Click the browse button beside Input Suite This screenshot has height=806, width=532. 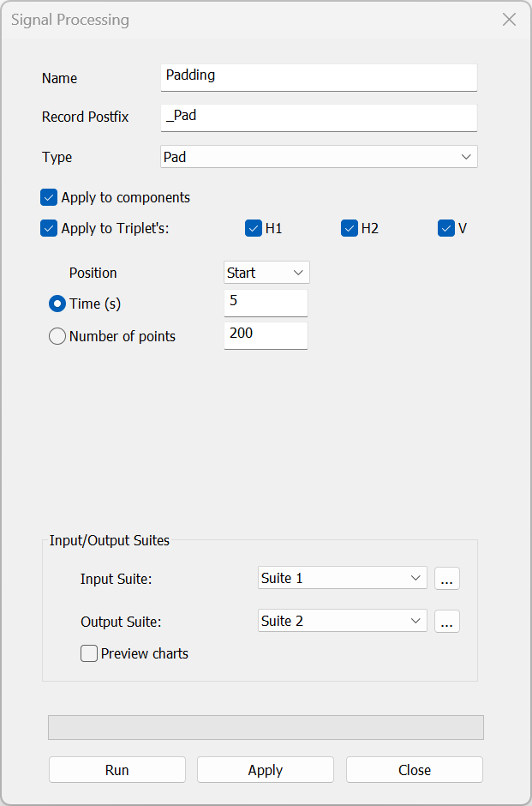[x=446, y=579]
